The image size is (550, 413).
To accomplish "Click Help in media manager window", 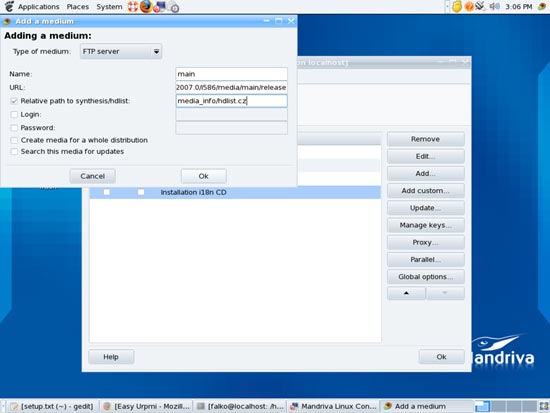I will click(111, 357).
